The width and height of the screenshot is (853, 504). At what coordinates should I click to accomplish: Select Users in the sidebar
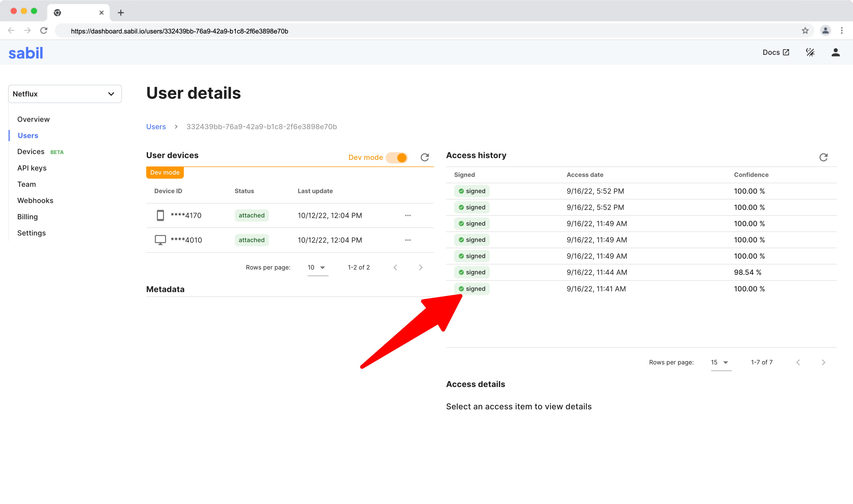28,136
